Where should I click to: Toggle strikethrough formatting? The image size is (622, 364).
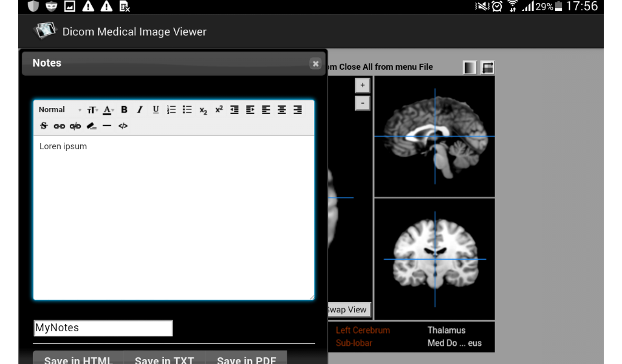[x=43, y=126]
